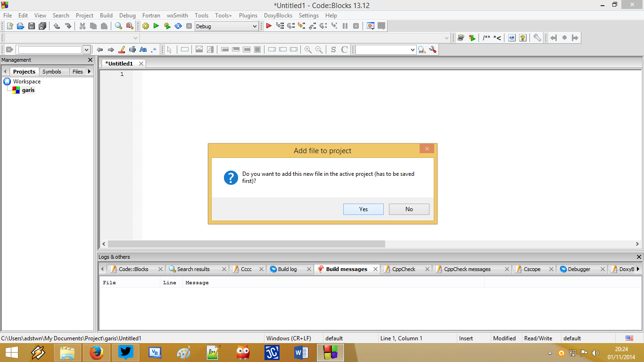The image size is (644, 362).
Task: Click the zoom out magnifier icon
Action: click(x=319, y=49)
